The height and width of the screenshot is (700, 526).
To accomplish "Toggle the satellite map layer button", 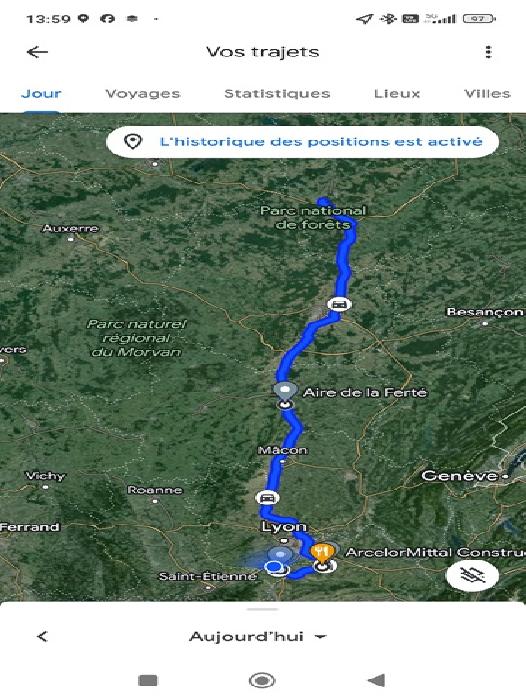I will tap(472, 575).
